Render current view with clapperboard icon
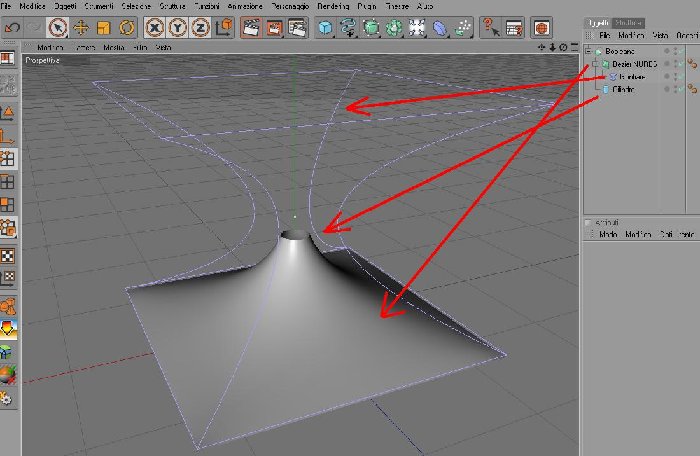 (x=251, y=28)
